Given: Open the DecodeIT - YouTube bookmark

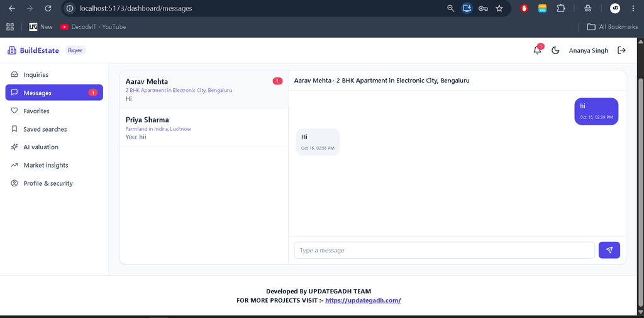Looking at the screenshot, I should [x=93, y=26].
